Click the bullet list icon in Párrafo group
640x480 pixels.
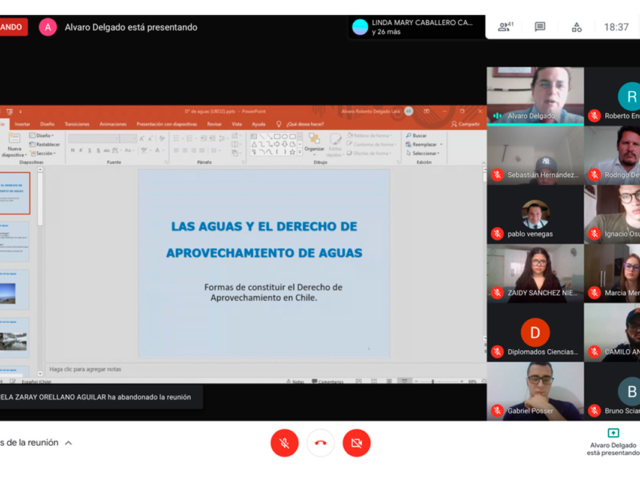point(177,139)
